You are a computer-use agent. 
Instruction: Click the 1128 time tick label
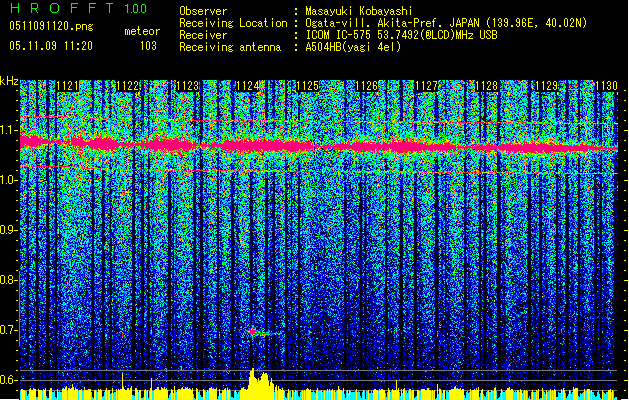tap(487, 87)
